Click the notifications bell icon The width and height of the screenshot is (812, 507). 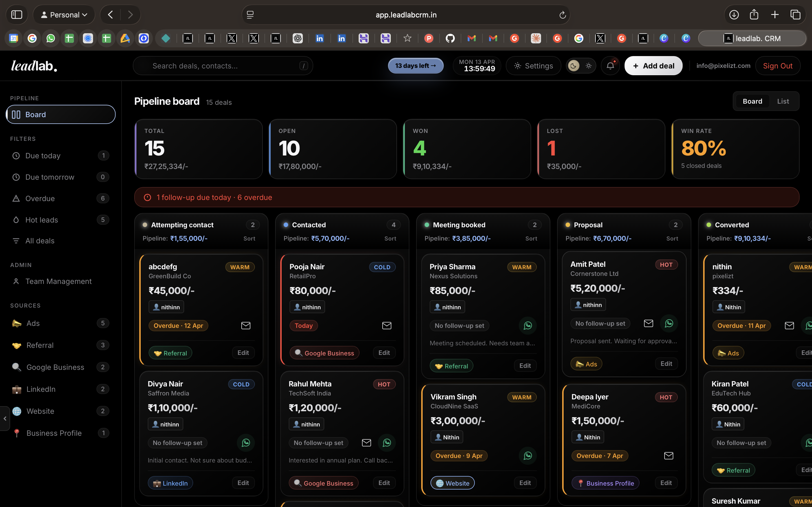tap(610, 66)
